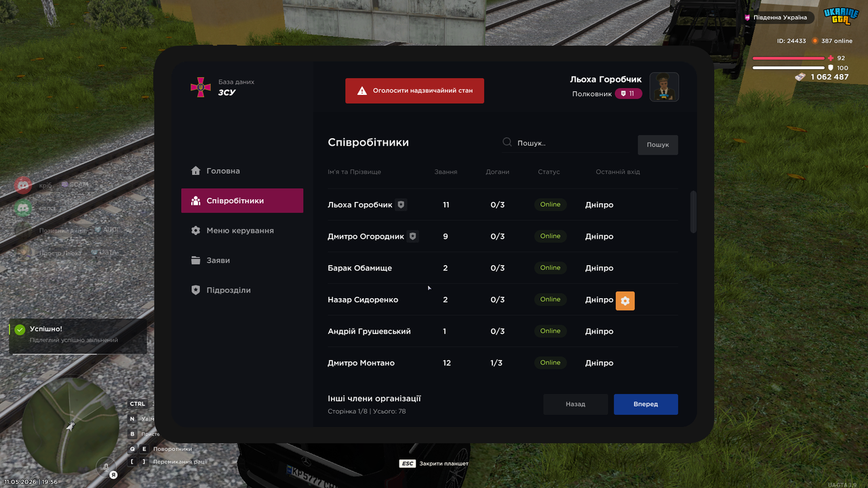Click the Звання column header

(446, 172)
